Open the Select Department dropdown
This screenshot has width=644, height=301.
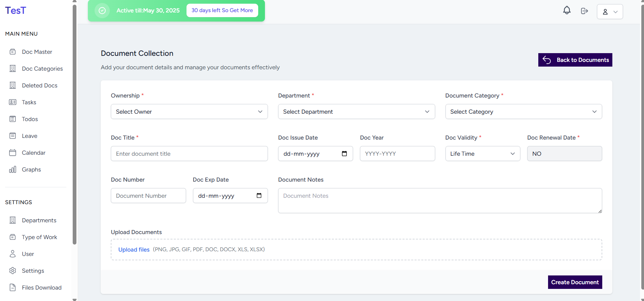tap(356, 112)
